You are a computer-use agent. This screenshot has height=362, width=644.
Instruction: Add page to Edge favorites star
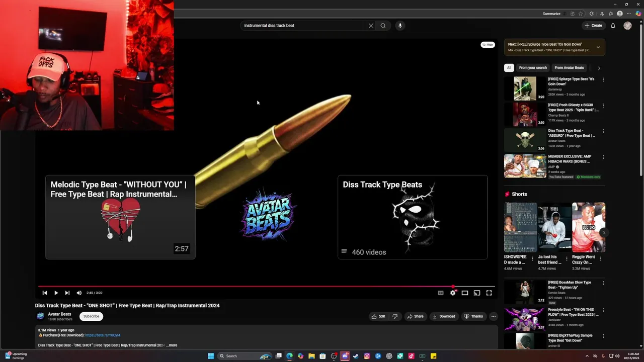[x=581, y=14]
